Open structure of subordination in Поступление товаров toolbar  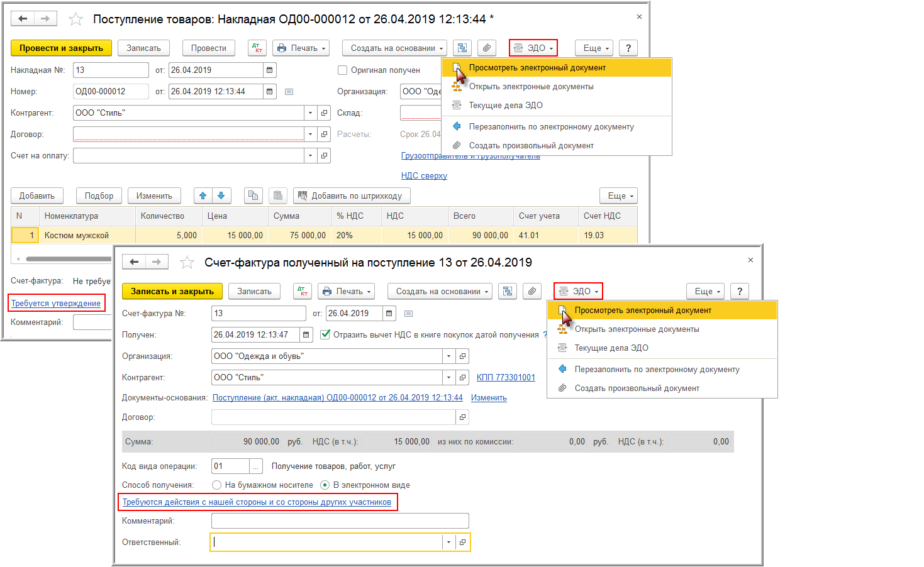click(x=462, y=48)
